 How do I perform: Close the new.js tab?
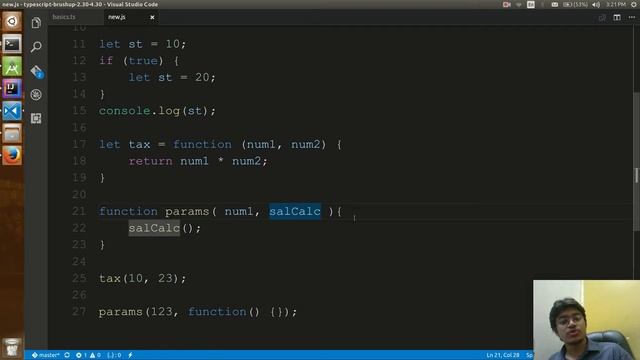(x=152, y=17)
